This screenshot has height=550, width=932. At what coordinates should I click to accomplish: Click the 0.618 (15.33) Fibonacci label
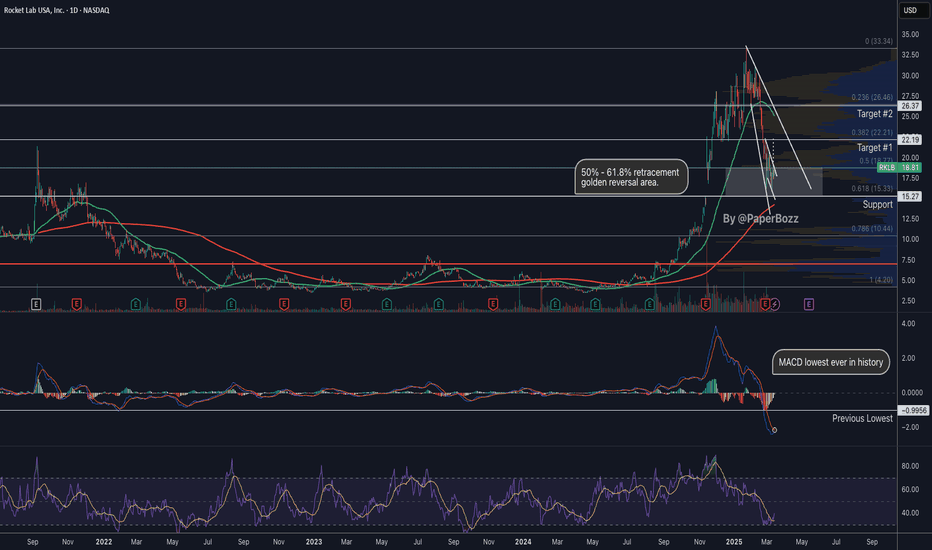point(872,188)
